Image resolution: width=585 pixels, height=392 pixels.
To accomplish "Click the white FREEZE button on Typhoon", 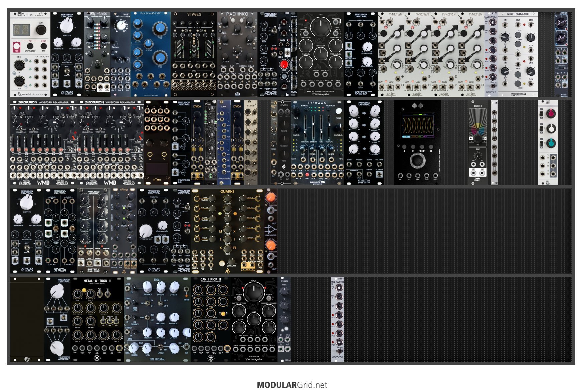I will 339,111.
